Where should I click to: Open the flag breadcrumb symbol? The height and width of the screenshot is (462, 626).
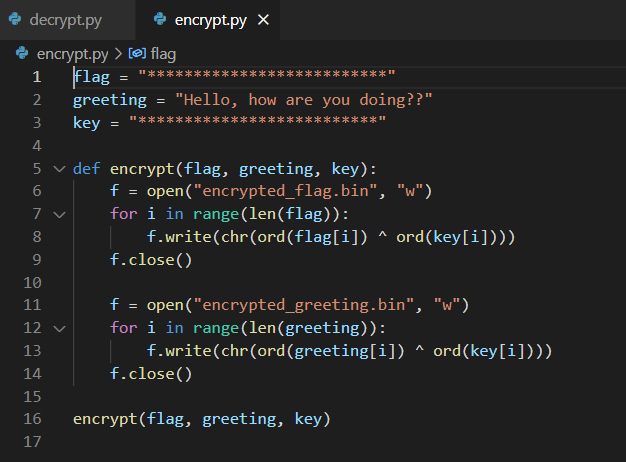[163, 54]
